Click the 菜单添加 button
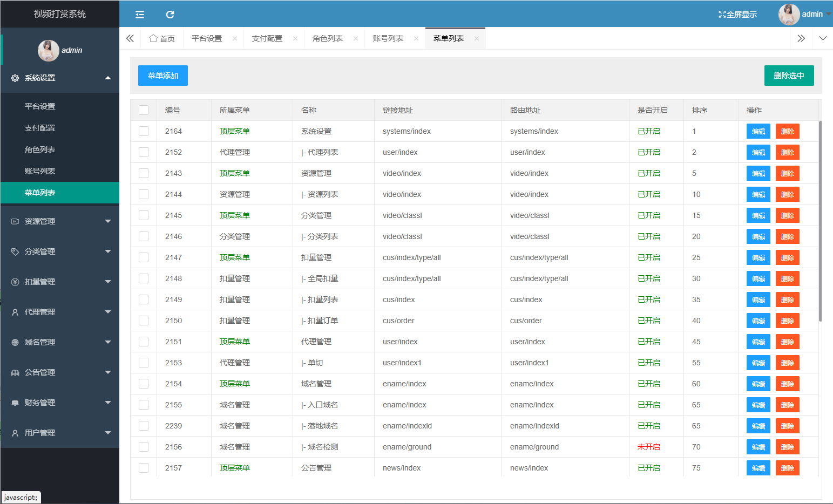The image size is (833, 504). (163, 76)
